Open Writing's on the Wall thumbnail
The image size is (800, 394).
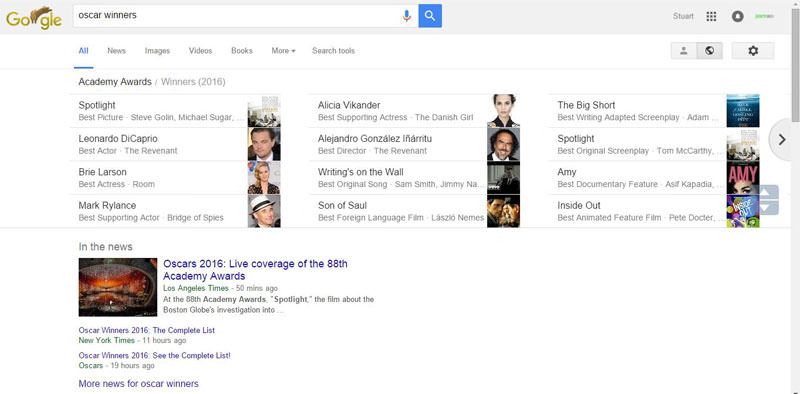coord(503,178)
